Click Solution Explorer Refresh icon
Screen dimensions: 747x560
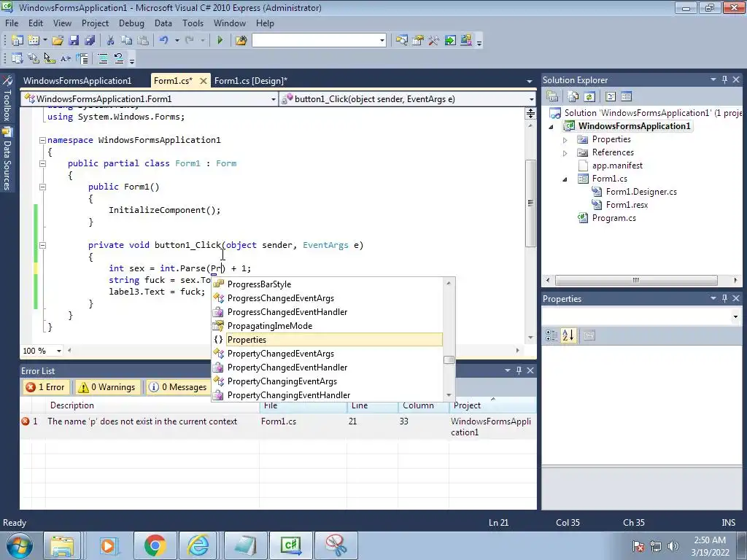(589, 97)
